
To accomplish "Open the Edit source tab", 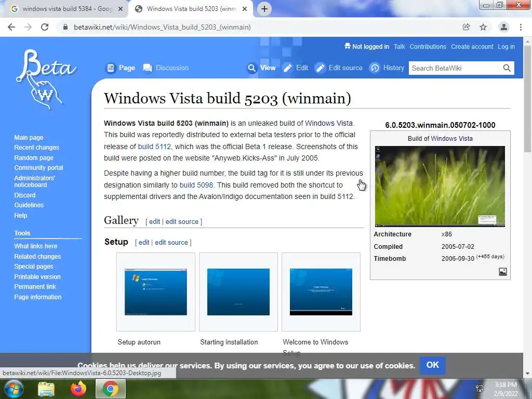I will pos(339,68).
